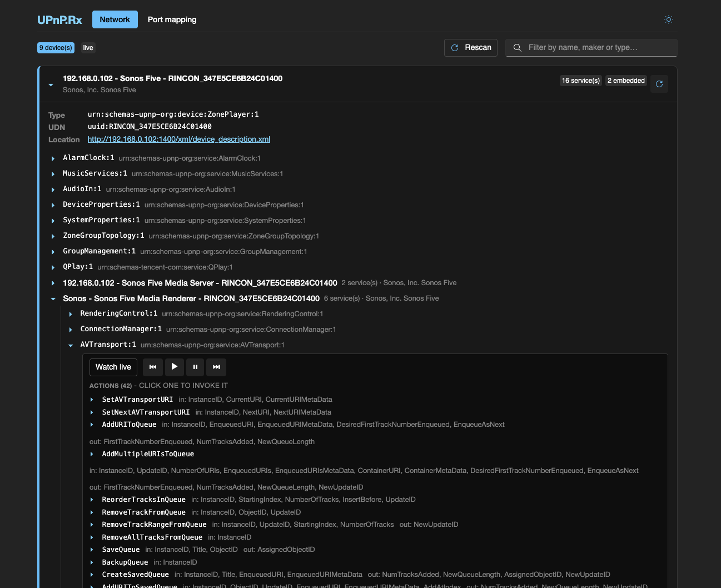Invoke the AddURIToQueue action
Image resolution: width=721 pixels, height=588 pixels.
[129, 424]
